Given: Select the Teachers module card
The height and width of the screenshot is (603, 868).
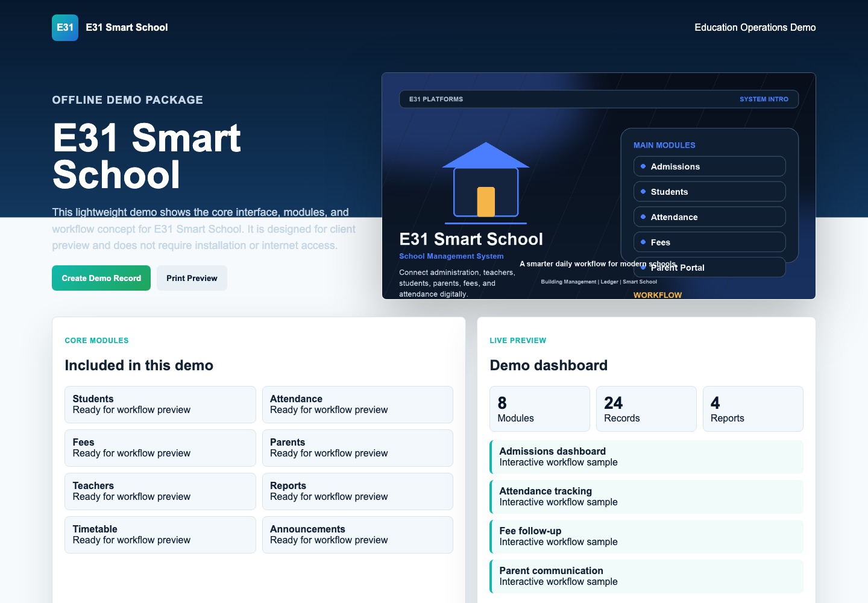Looking at the screenshot, I should click(160, 491).
